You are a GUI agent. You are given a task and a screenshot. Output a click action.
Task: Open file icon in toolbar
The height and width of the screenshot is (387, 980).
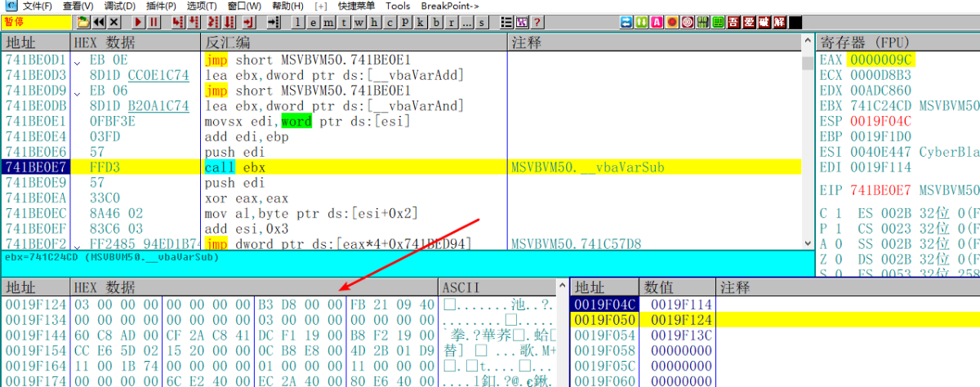click(83, 21)
